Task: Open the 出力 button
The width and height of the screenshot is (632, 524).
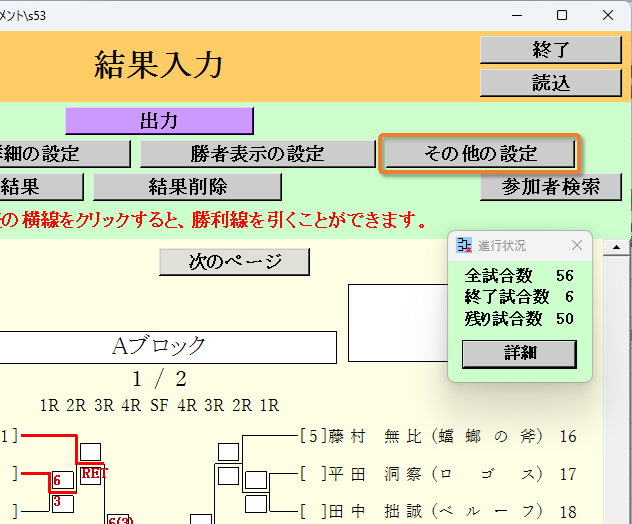Action: tap(159, 121)
